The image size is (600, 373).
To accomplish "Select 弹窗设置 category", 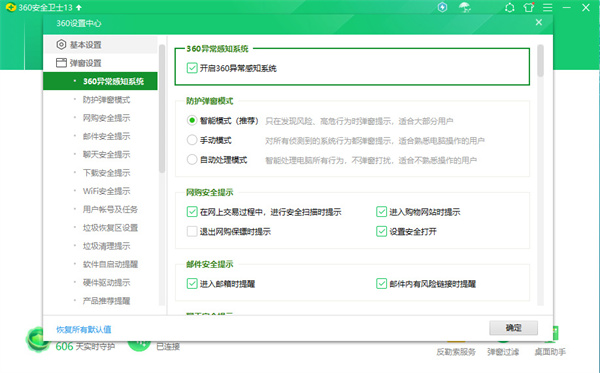I will click(100, 63).
